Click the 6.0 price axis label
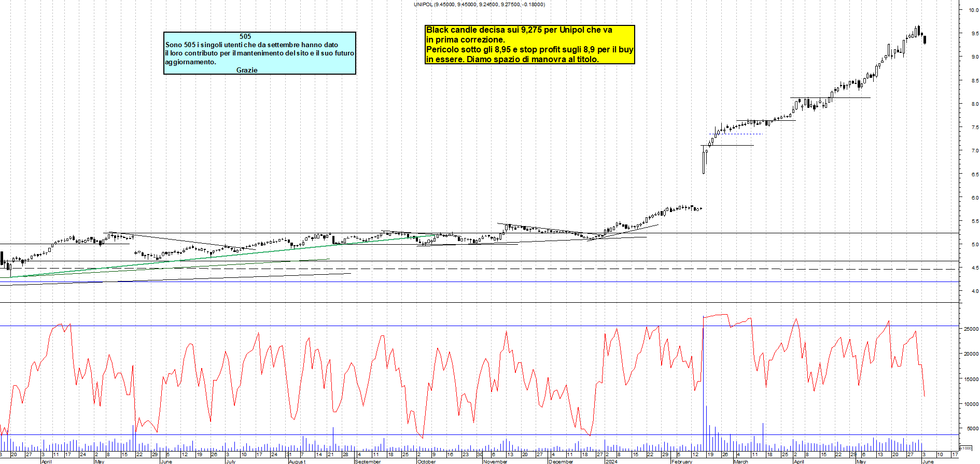980x464 pixels. pyautogui.click(x=975, y=198)
